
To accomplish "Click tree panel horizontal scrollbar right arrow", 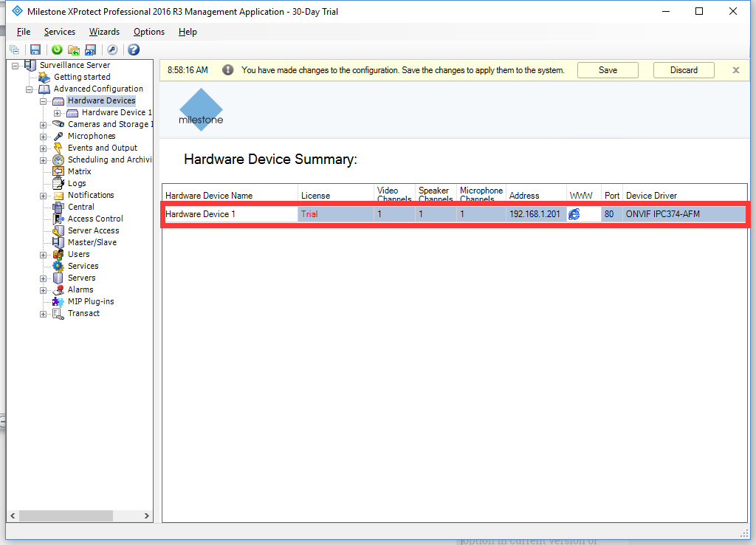I will tap(147, 516).
